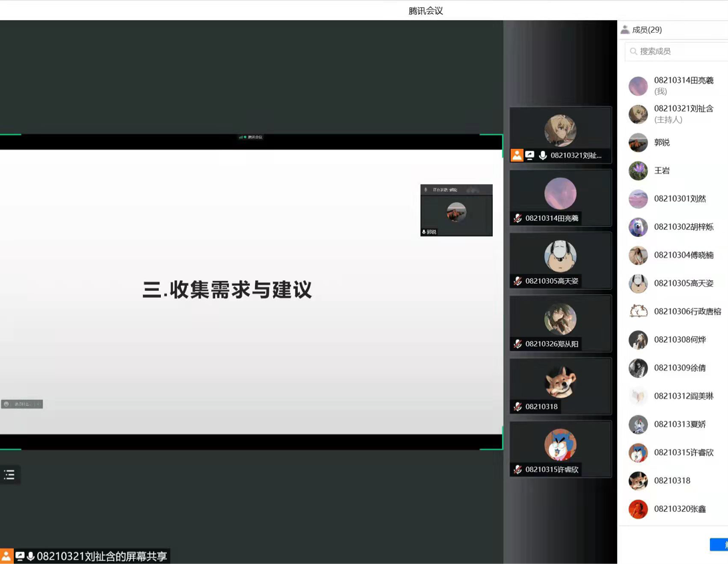Click the microphone icon on 08210321刘祉含's video tile

(543, 156)
